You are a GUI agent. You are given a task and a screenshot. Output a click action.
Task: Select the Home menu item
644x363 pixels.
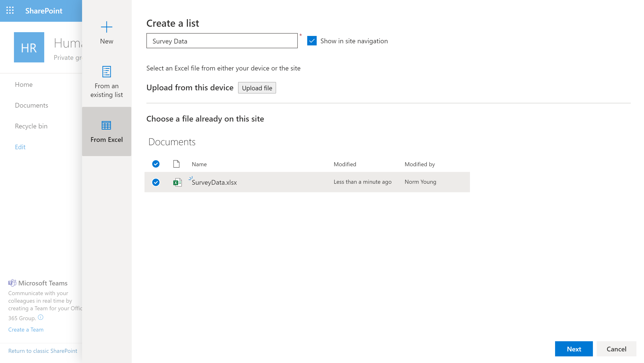pos(23,84)
